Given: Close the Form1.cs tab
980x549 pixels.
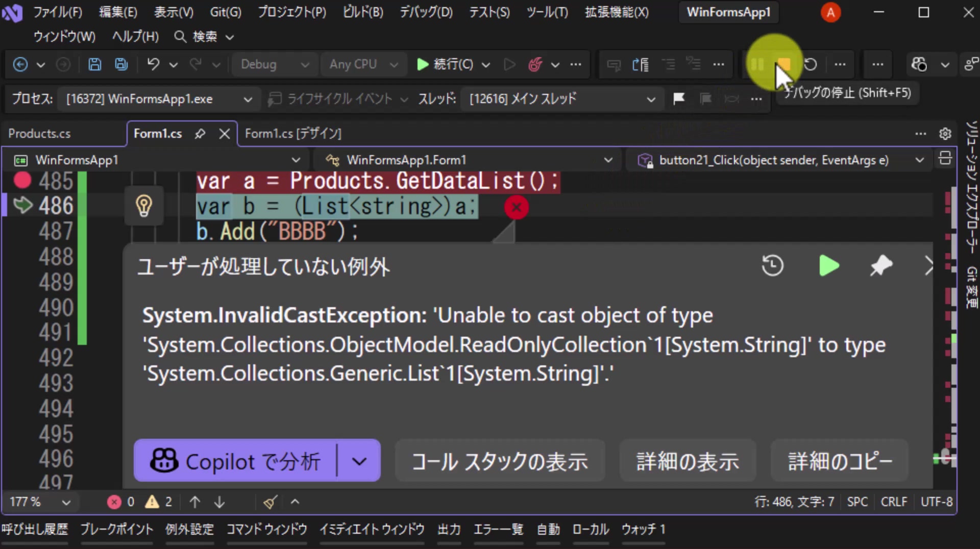Looking at the screenshot, I should pyautogui.click(x=224, y=134).
